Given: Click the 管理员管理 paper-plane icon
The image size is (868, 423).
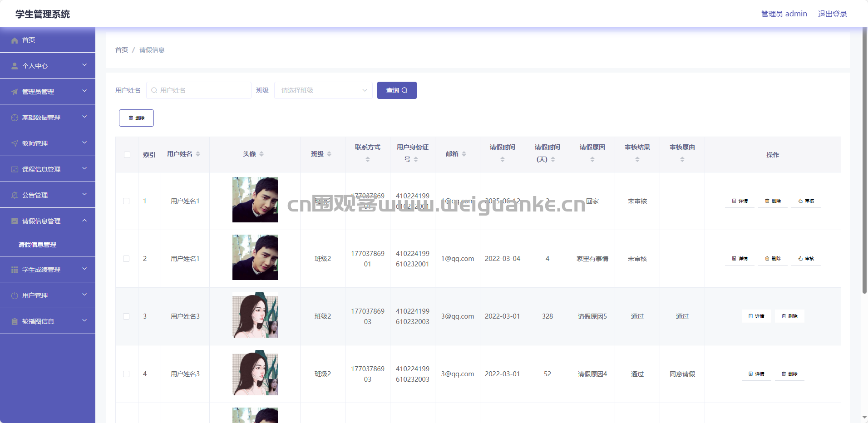Looking at the screenshot, I should 15,92.
